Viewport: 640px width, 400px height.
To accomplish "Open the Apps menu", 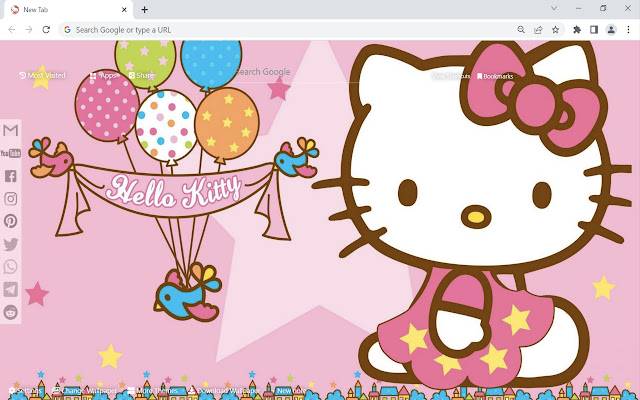I will 104,76.
